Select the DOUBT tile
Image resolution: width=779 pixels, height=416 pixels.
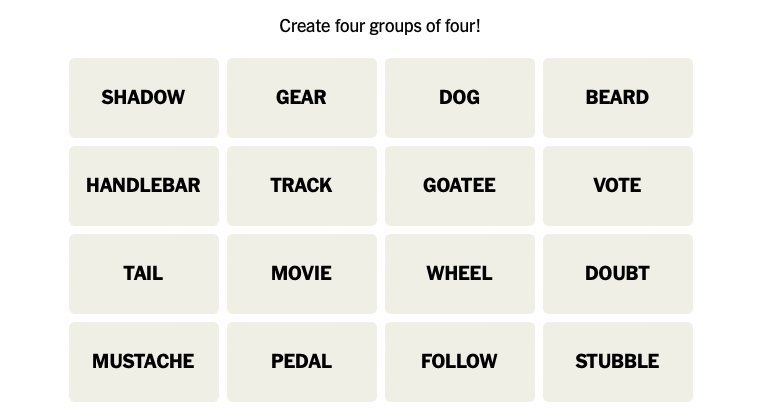pyautogui.click(x=618, y=274)
